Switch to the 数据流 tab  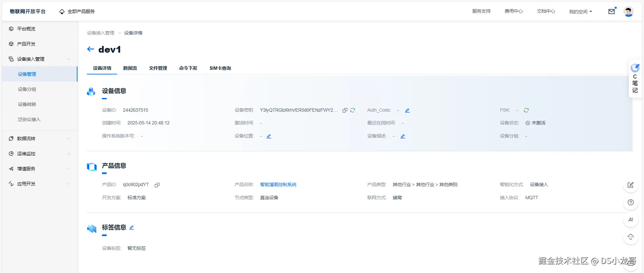130,68
